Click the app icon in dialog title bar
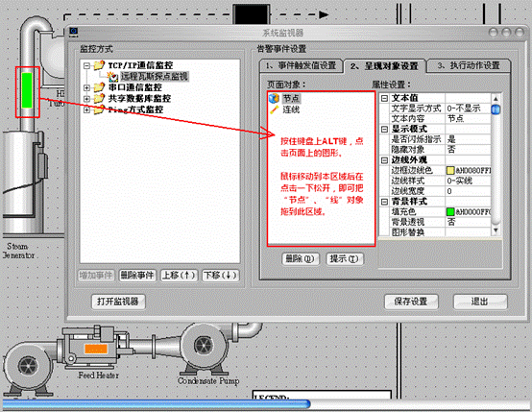 point(74,33)
